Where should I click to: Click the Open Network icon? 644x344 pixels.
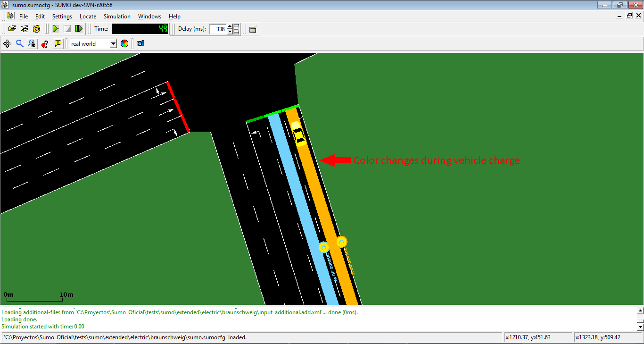click(25, 29)
